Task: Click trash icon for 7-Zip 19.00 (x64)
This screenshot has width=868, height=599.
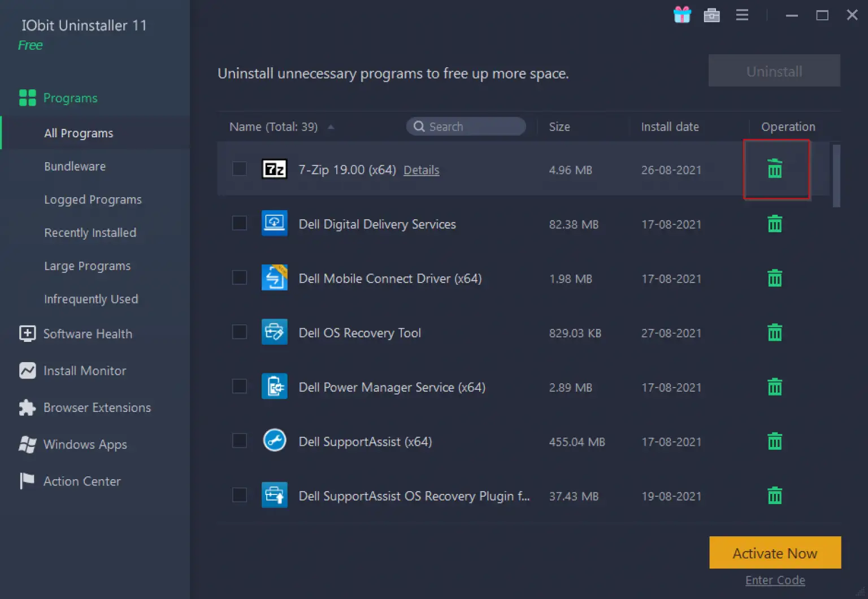Action: click(775, 169)
